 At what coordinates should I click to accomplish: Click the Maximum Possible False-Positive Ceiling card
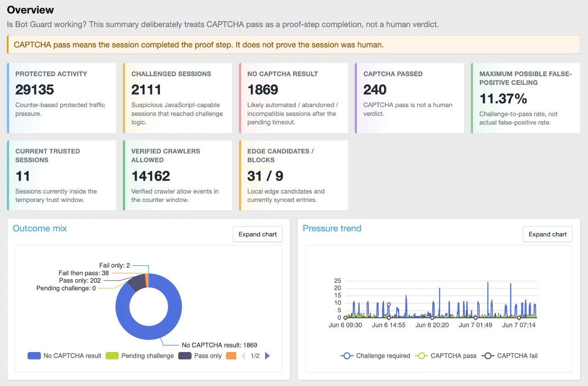(526, 98)
